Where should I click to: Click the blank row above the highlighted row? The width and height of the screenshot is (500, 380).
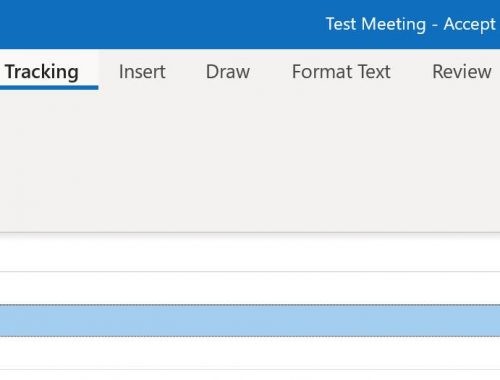tap(250, 288)
